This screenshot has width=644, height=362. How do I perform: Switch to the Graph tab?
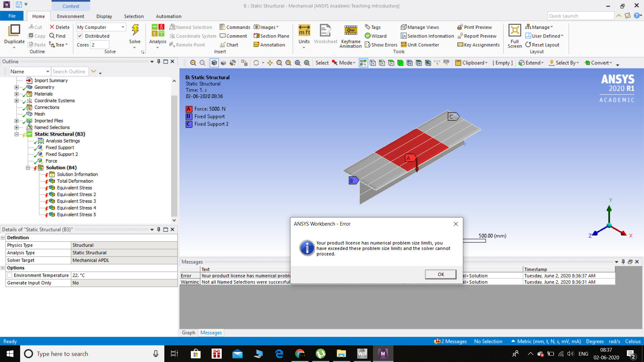[189, 333]
